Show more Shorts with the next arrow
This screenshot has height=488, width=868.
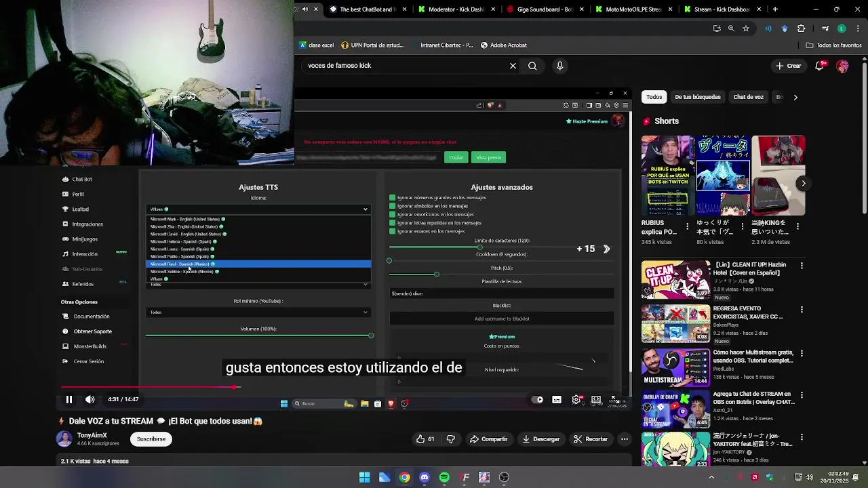(804, 183)
